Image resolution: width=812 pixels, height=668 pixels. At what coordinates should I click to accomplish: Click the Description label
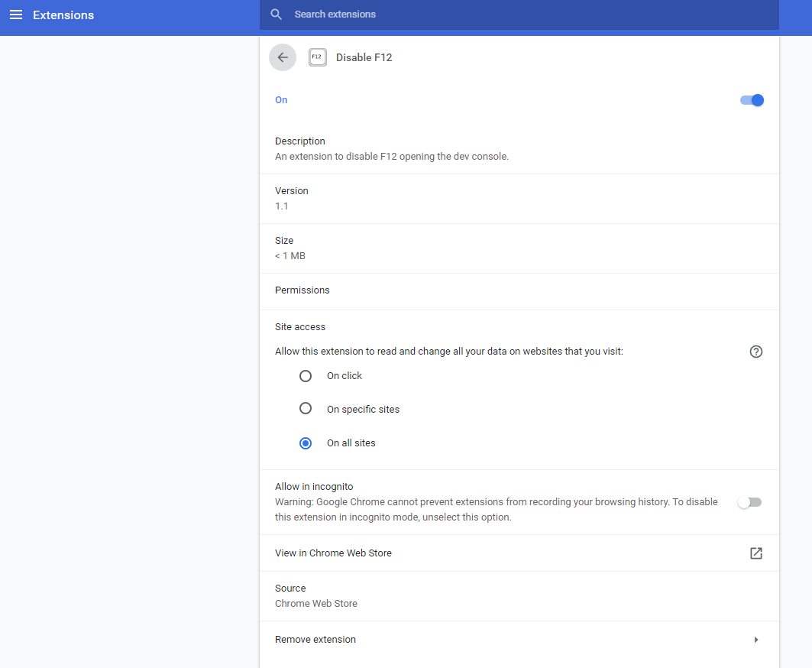point(300,141)
